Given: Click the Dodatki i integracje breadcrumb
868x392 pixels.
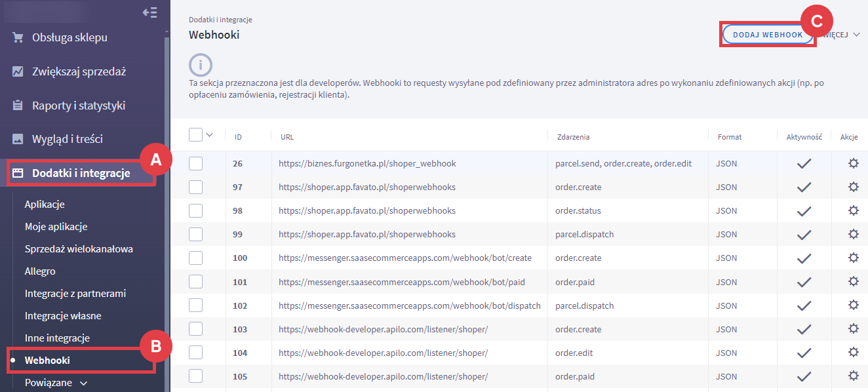Looking at the screenshot, I should pos(220,20).
